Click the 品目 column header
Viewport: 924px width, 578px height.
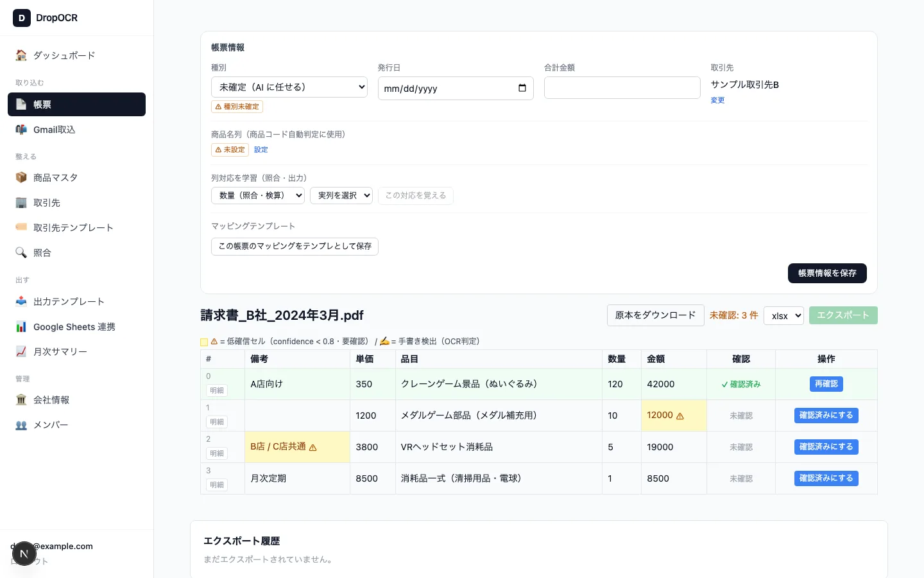pos(499,359)
